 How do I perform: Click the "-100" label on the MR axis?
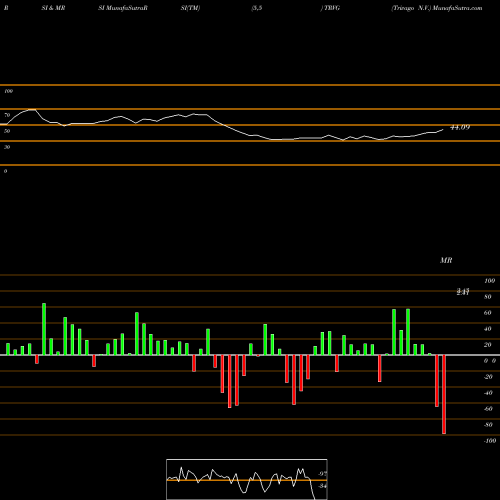pyautogui.click(x=490, y=441)
